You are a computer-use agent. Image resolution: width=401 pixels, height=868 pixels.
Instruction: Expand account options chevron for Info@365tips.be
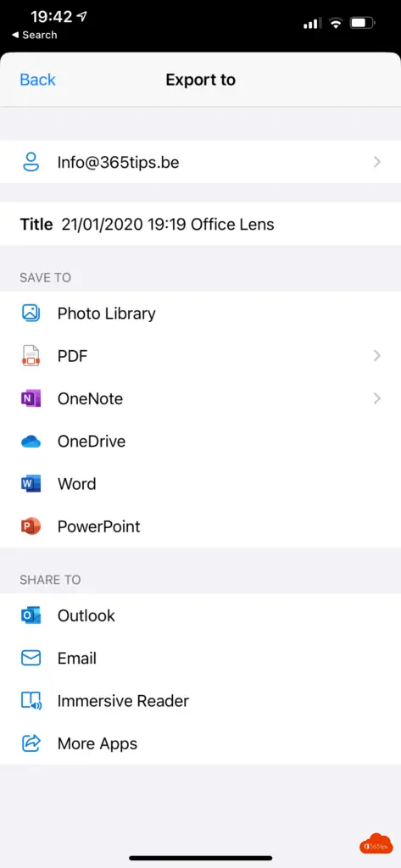[x=377, y=162]
